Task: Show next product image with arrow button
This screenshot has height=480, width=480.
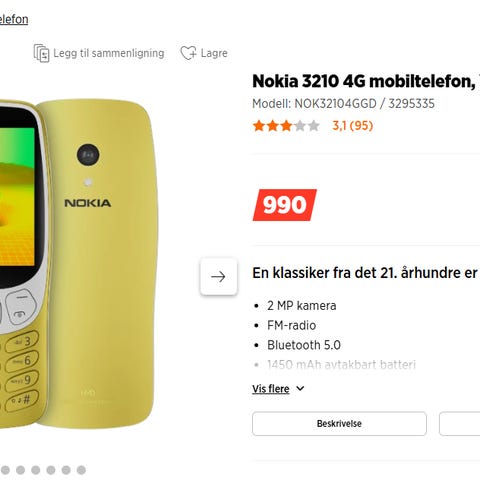Action: tap(218, 276)
